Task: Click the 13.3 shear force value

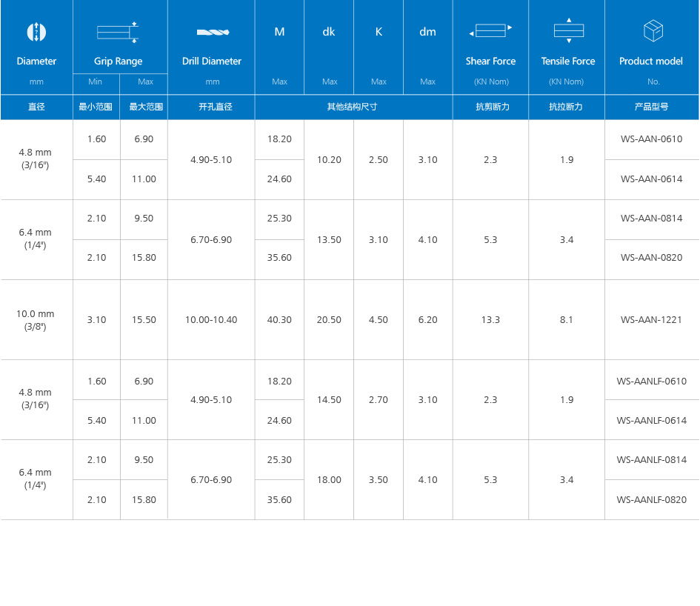Action: 490,320
